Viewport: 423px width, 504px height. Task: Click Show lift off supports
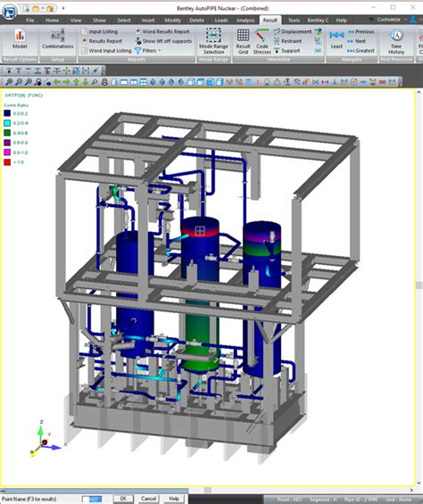[163, 41]
